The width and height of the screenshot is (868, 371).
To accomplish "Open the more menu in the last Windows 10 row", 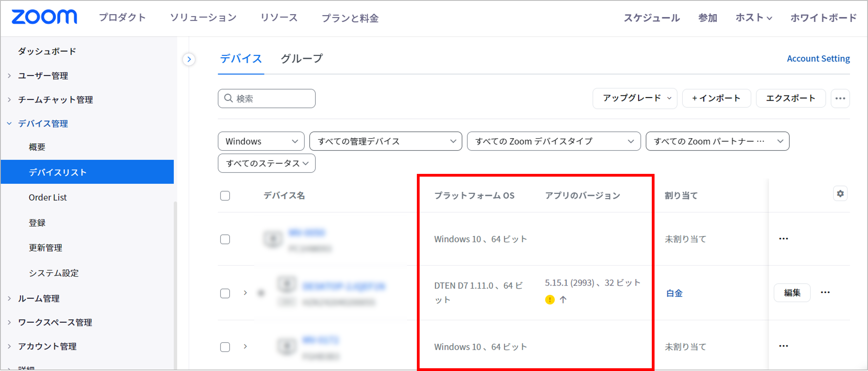I will [783, 346].
